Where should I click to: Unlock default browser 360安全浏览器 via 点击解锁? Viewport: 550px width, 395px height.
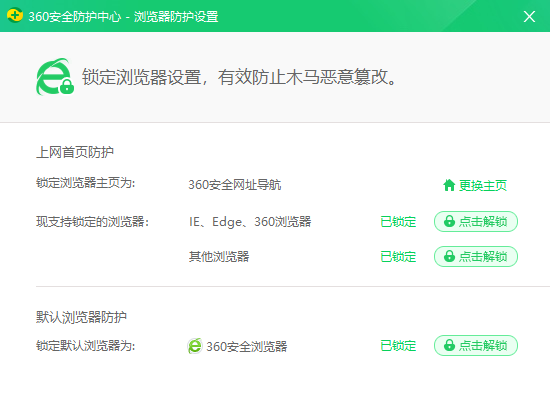tap(476, 346)
